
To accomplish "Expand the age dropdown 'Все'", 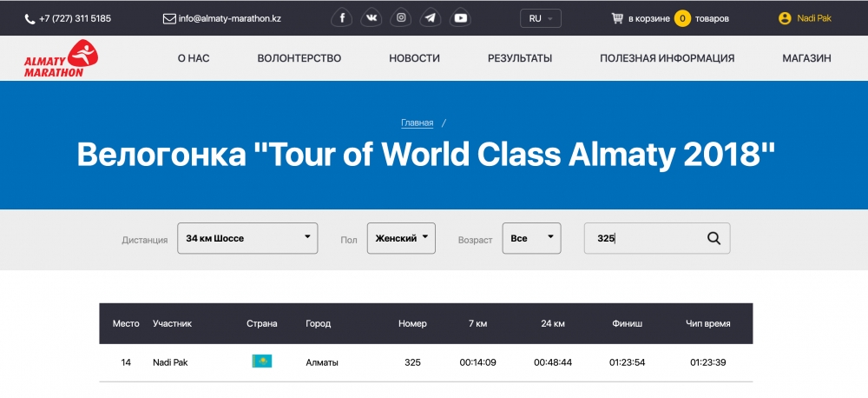I will pyautogui.click(x=531, y=238).
